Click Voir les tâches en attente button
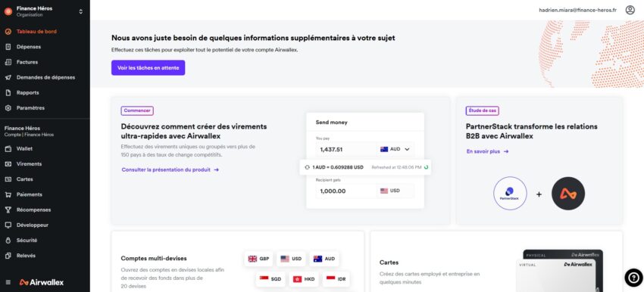Screen dimensions: 644x292 coord(148,67)
